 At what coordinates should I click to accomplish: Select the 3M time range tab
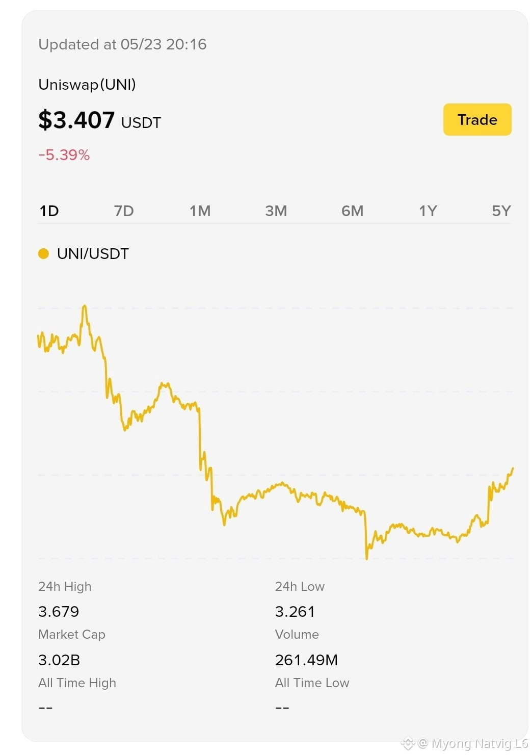pos(276,211)
